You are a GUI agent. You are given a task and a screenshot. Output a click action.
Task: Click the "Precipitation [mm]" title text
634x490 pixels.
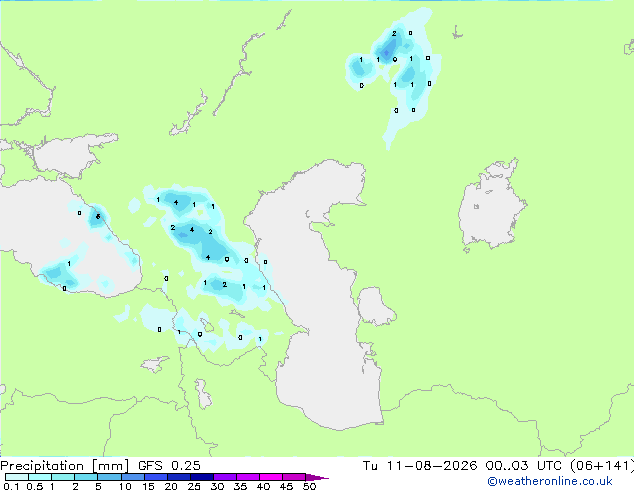point(65,466)
